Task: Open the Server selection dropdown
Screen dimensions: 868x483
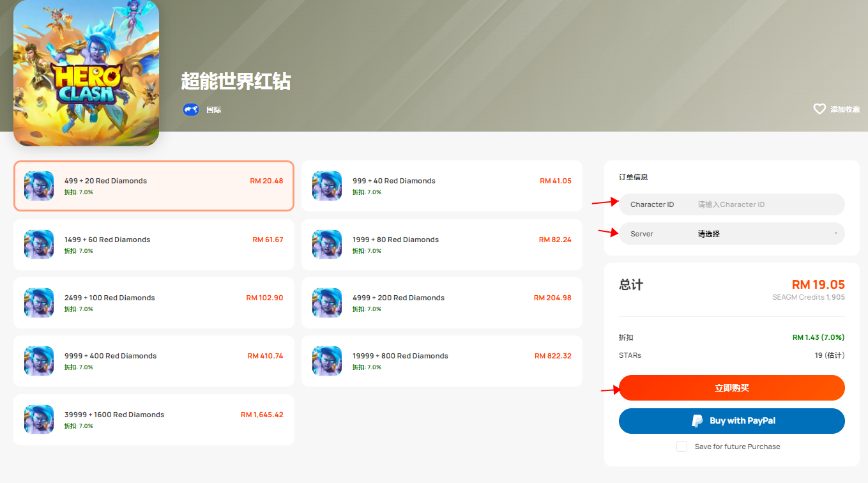Action: click(732, 234)
